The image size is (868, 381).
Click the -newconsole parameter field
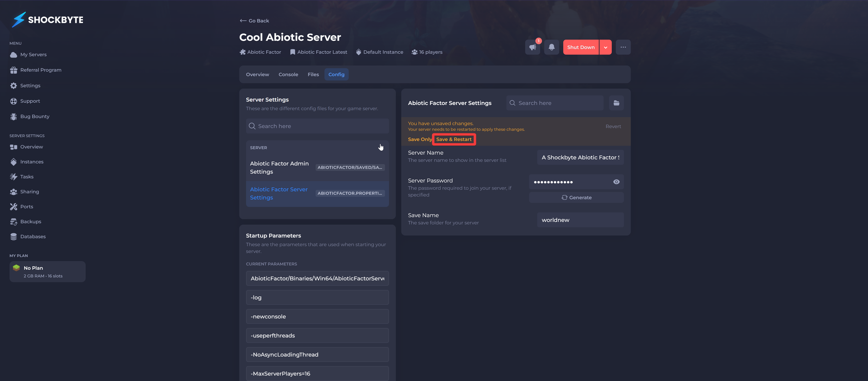coord(317,317)
